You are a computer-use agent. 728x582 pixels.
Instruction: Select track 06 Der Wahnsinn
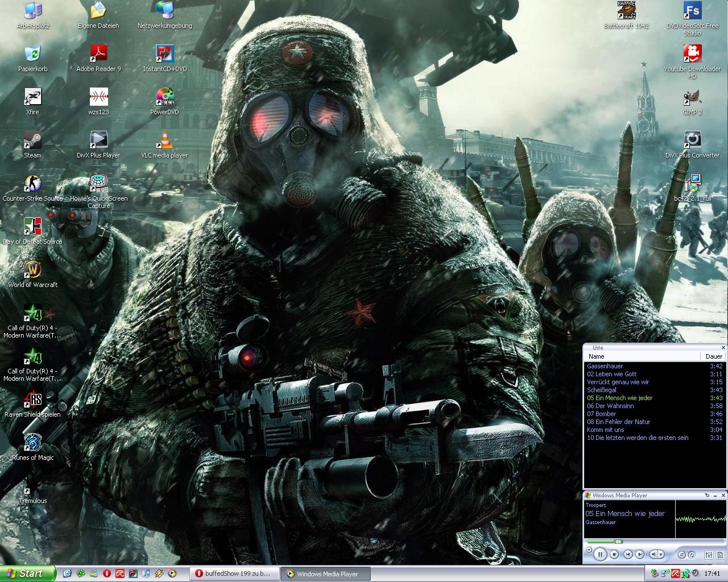[x=655, y=406]
